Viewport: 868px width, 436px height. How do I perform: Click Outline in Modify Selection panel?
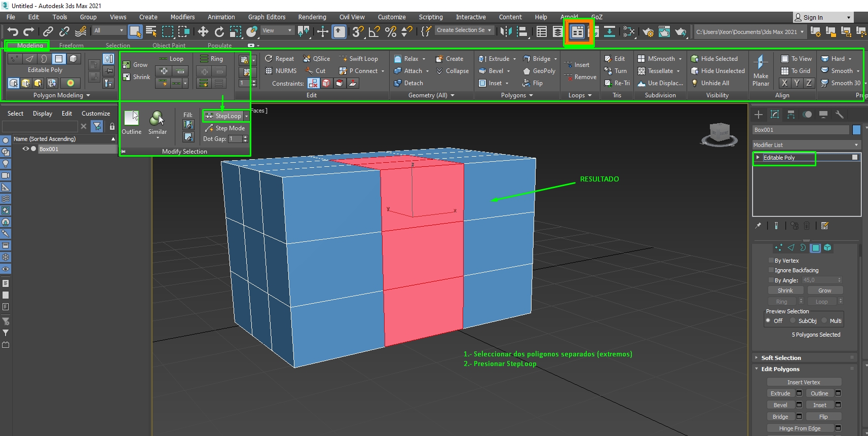point(132,123)
